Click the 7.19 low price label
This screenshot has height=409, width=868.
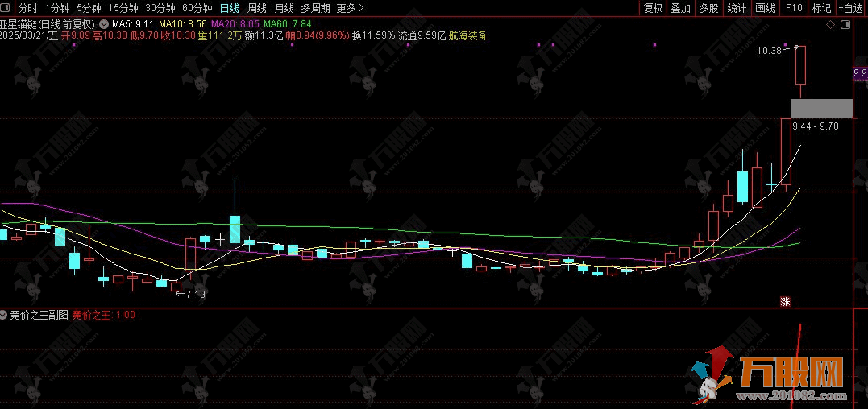point(195,295)
